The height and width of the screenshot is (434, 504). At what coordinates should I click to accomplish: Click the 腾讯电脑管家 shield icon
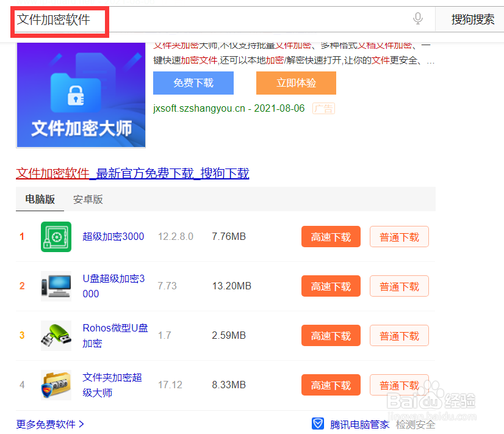pyautogui.click(x=318, y=424)
